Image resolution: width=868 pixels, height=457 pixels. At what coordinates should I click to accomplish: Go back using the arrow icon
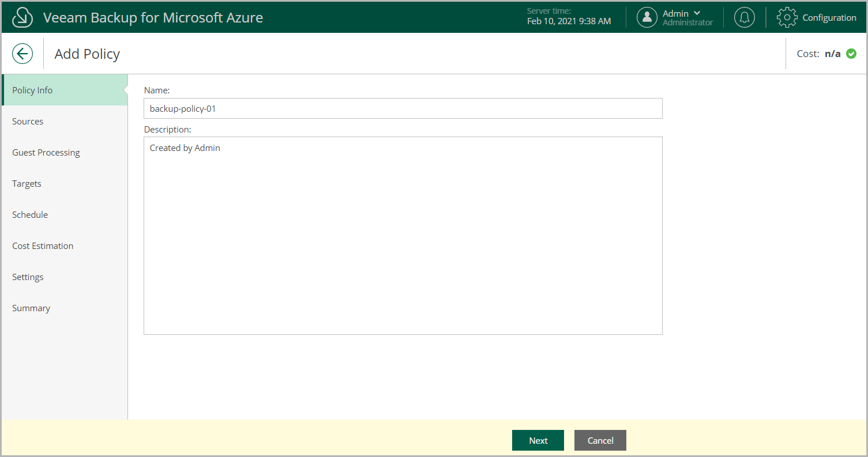[22, 54]
